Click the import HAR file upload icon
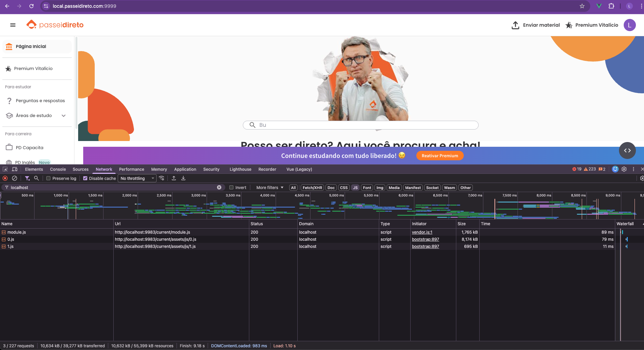Viewport: 644px width, 350px height. [174, 178]
